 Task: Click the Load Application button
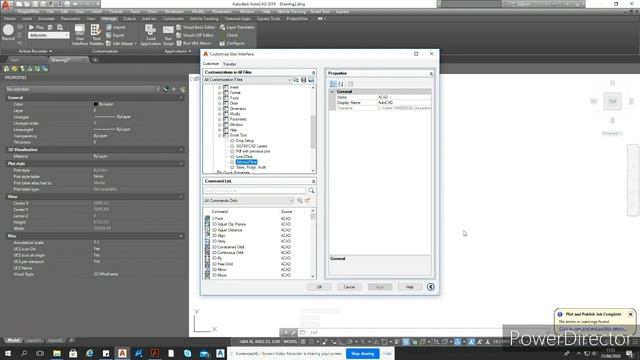151,35
